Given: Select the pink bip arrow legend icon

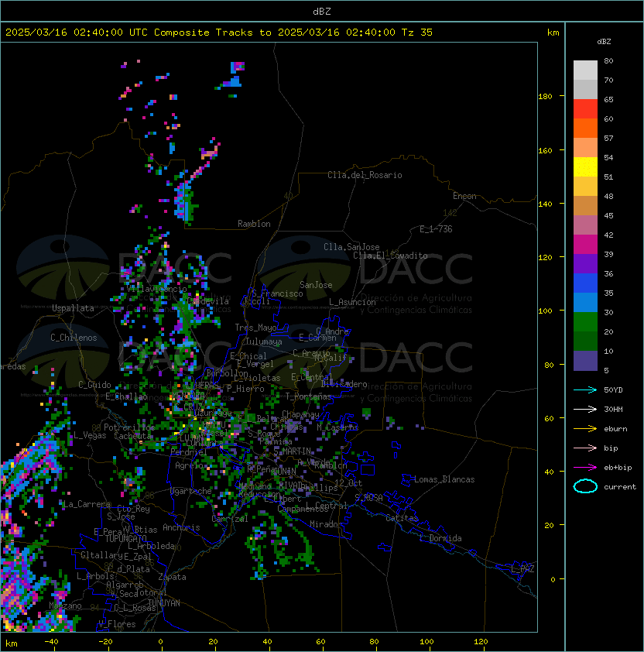Looking at the screenshot, I should pos(585,448).
